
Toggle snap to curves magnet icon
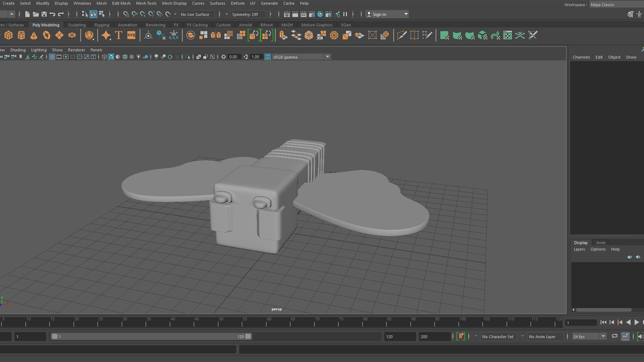tap(135, 14)
